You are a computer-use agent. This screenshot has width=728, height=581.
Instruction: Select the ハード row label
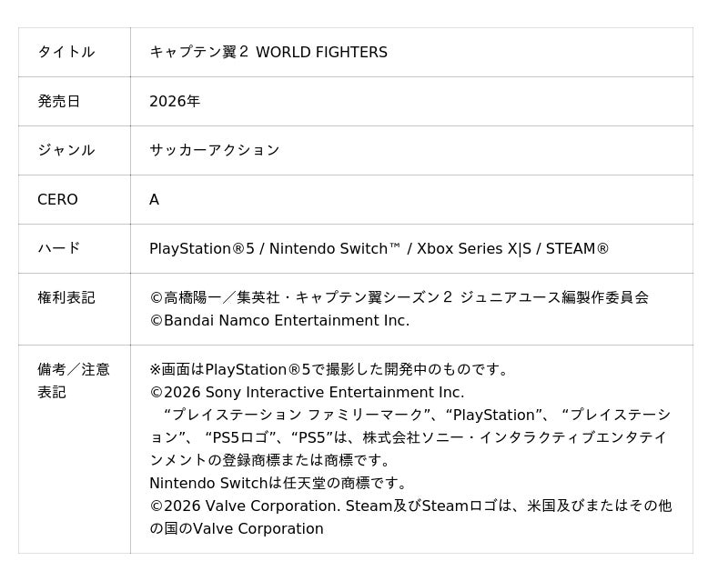[58, 248]
